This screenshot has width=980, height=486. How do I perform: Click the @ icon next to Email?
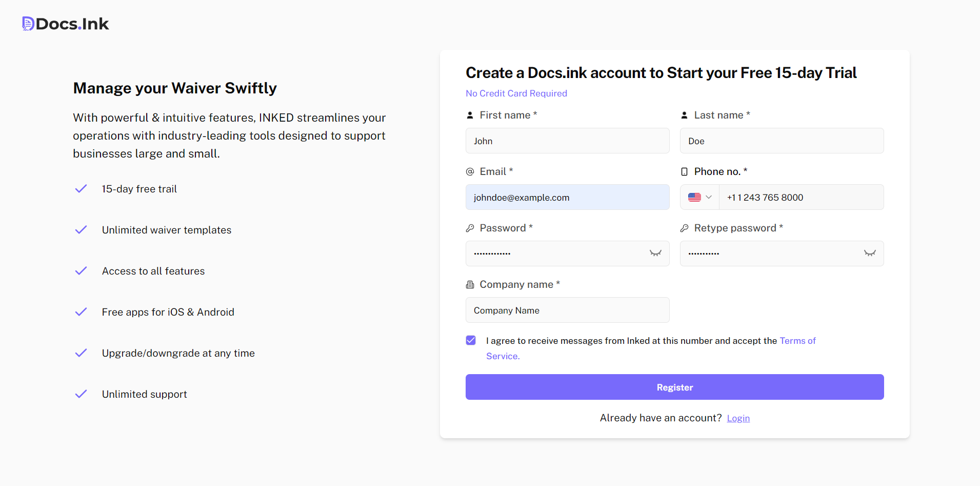click(470, 172)
